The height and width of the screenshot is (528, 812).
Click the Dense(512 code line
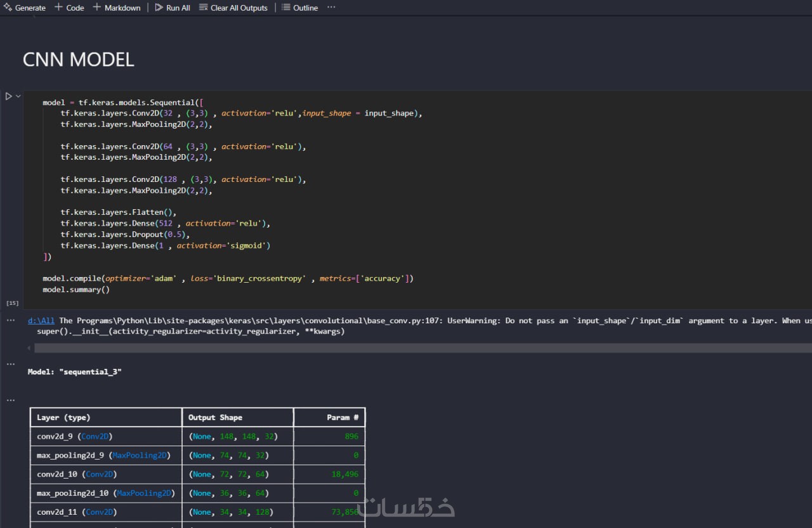(166, 223)
